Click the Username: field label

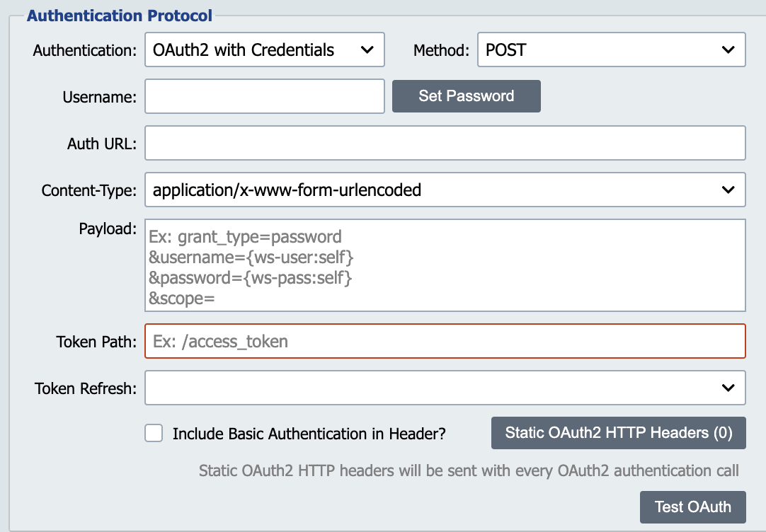pyautogui.click(x=100, y=97)
